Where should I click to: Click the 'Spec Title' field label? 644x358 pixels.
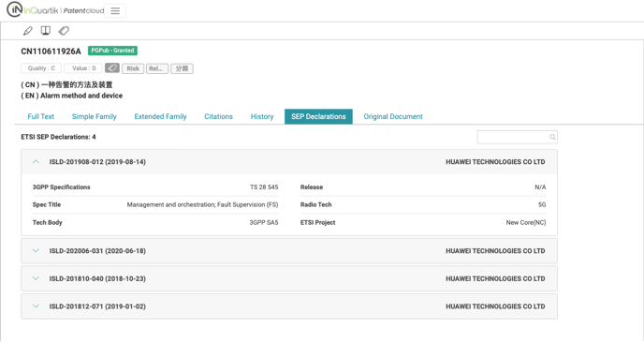(47, 204)
